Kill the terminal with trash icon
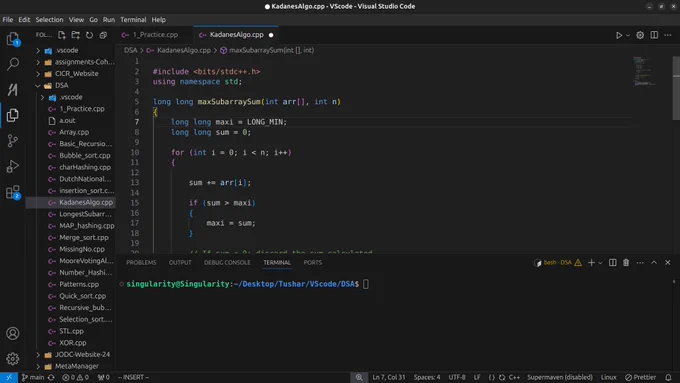680x383 pixels. 626,262
